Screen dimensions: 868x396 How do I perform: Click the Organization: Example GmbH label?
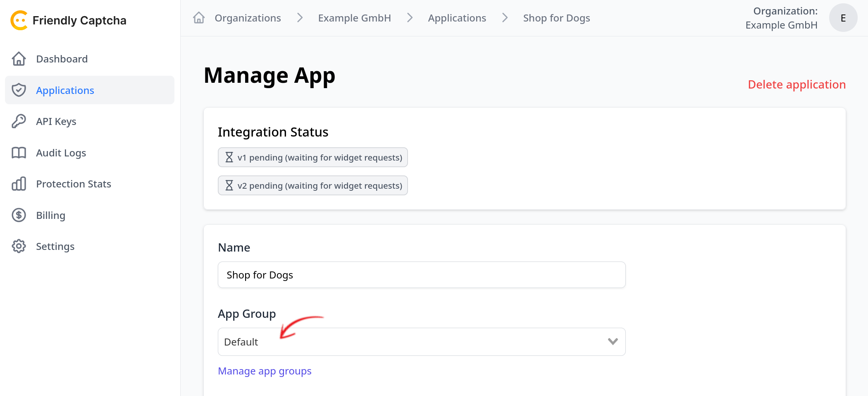pos(781,18)
